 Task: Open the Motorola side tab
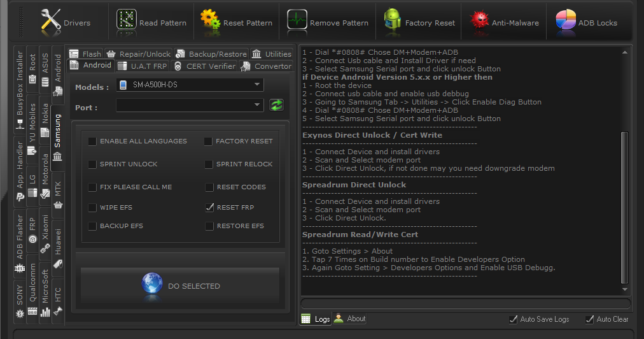click(45, 175)
